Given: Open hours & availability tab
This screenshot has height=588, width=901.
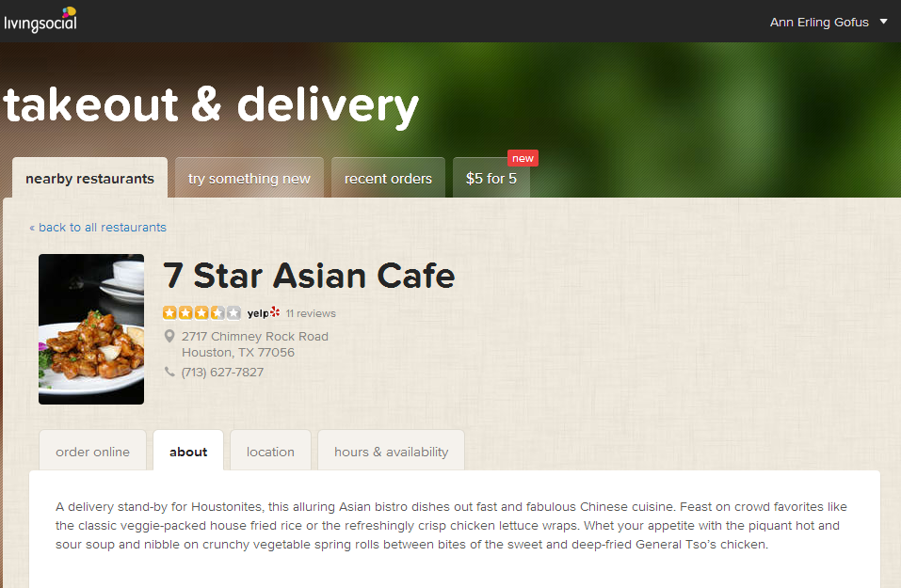Looking at the screenshot, I should 392,452.
